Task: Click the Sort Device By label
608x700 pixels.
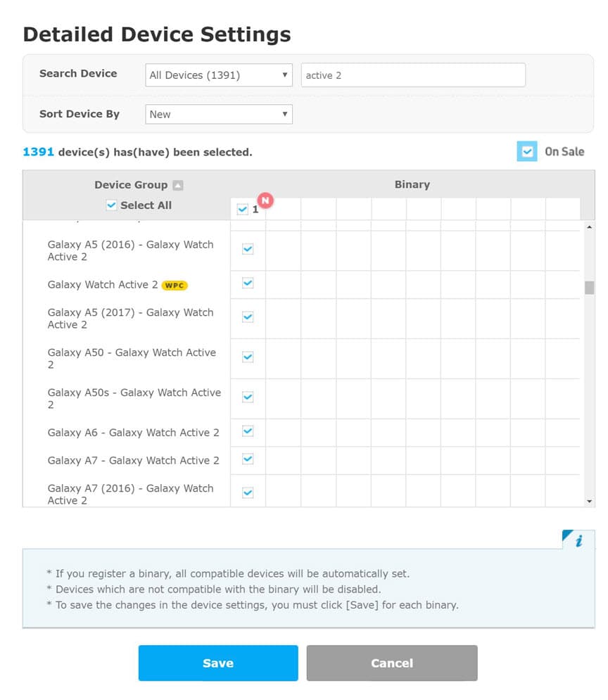Action: coord(80,114)
